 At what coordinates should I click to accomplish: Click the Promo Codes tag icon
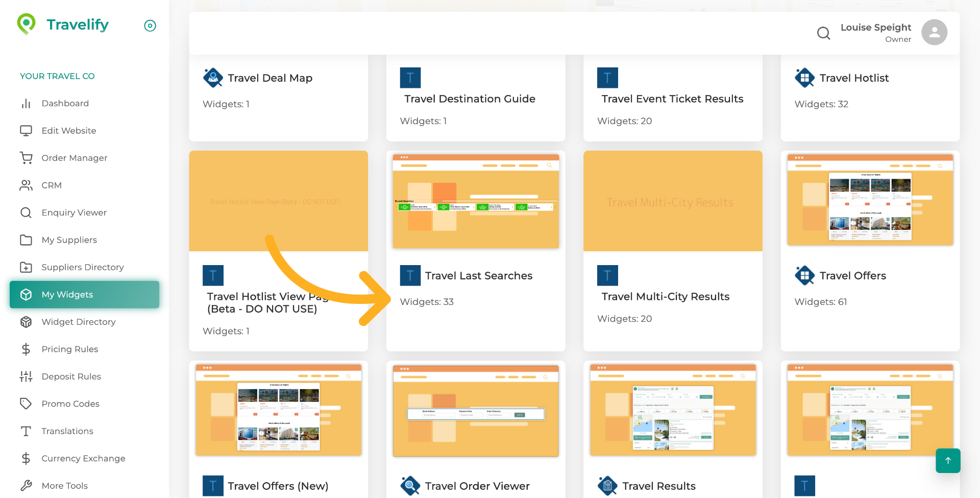pyautogui.click(x=26, y=404)
